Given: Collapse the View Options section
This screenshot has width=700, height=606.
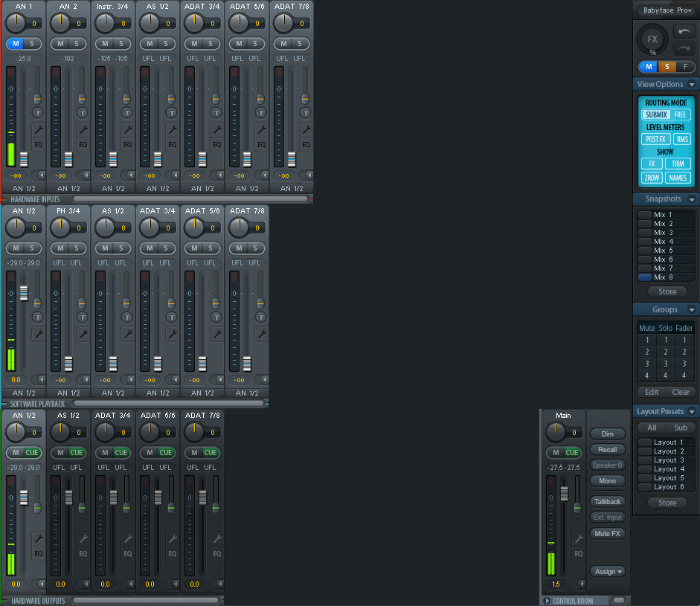Looking at the screenshot, I should (x=692, y=84).
